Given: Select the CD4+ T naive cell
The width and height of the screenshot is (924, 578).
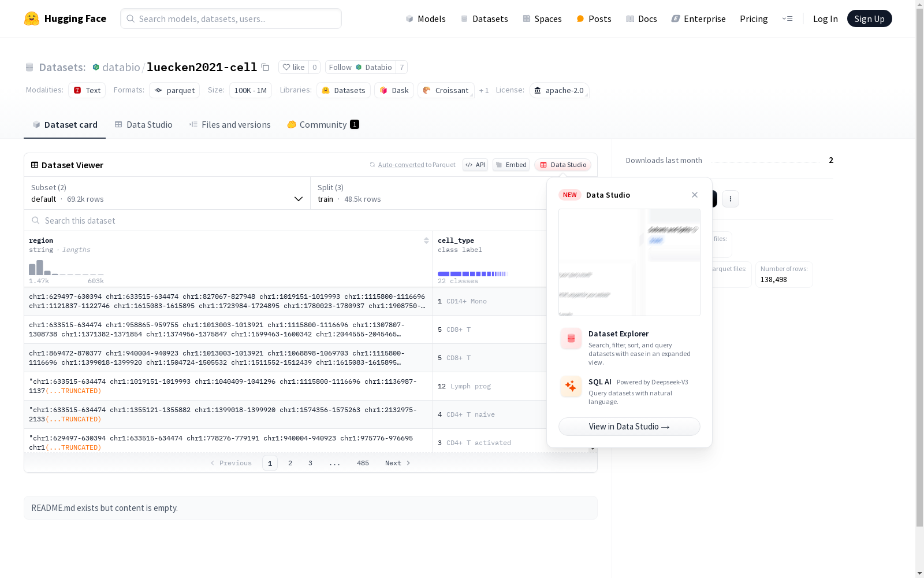Looking at the screenshot, I should coord(490,414).
